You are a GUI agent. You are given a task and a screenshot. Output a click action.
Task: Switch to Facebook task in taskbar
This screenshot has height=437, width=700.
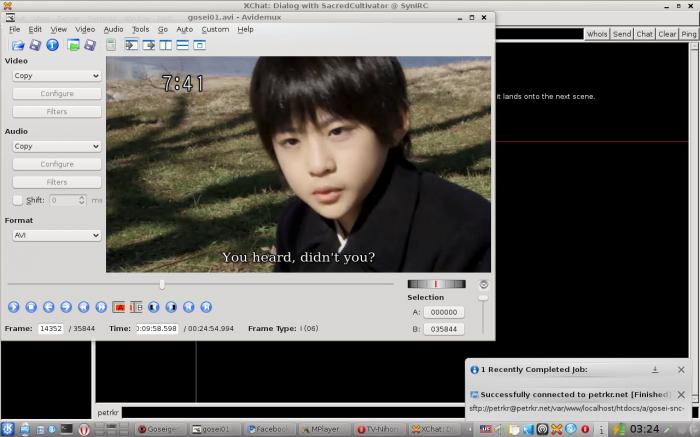(270, 429)
